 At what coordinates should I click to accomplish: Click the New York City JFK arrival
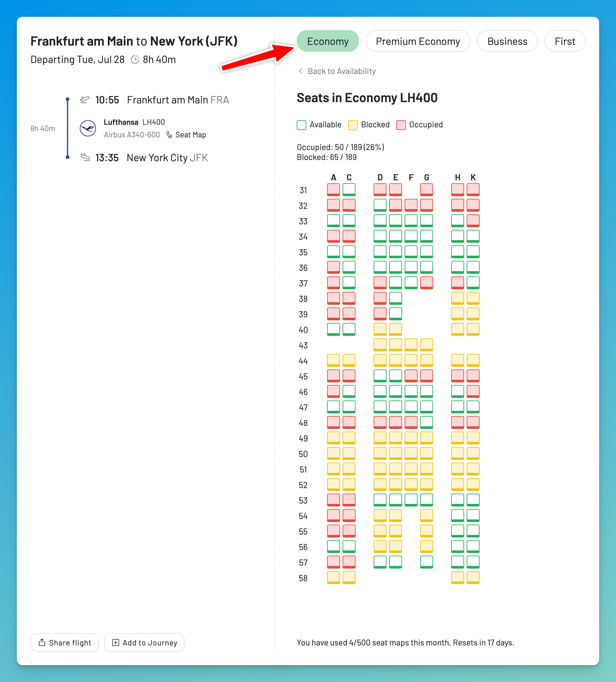(167, 158)
